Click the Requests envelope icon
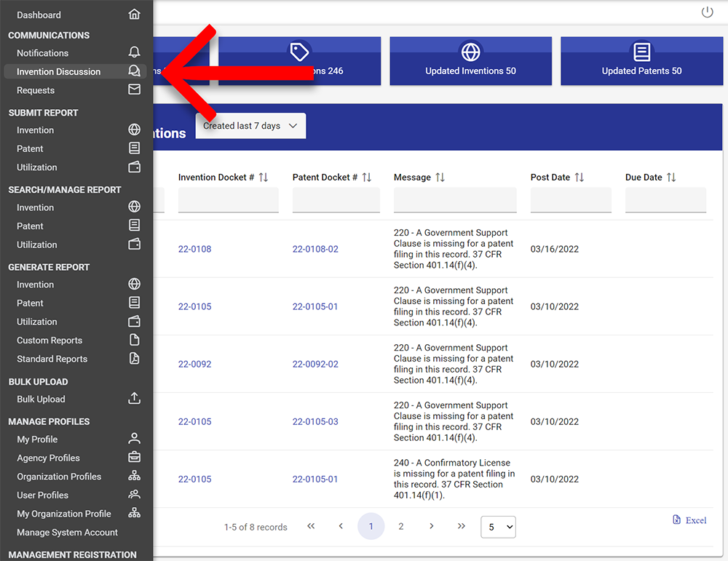The image size is (728, 561). coord(134,90)
